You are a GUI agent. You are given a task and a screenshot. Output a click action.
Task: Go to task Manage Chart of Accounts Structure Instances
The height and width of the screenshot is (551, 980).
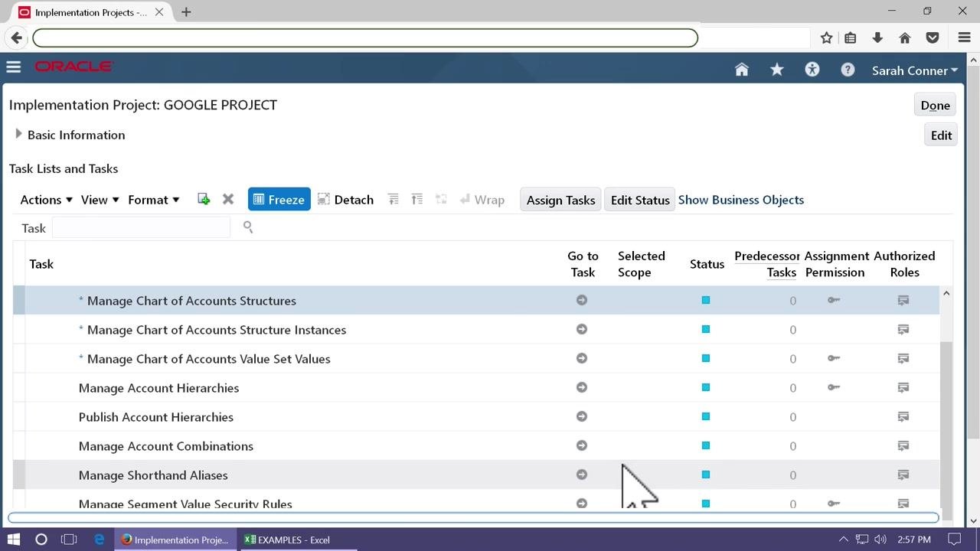582,329
